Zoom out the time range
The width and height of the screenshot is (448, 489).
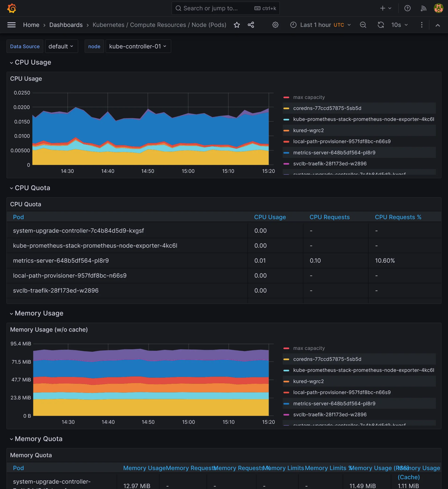363,25
